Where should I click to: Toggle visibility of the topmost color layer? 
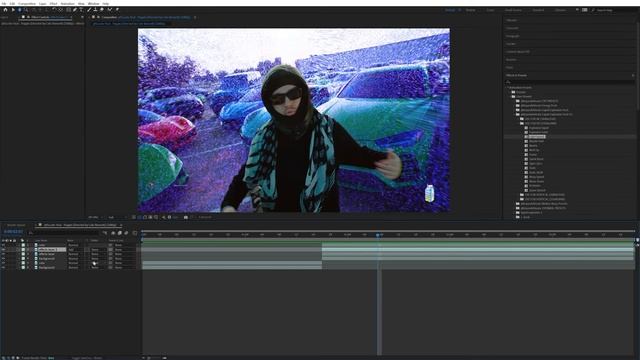[3, 245]
